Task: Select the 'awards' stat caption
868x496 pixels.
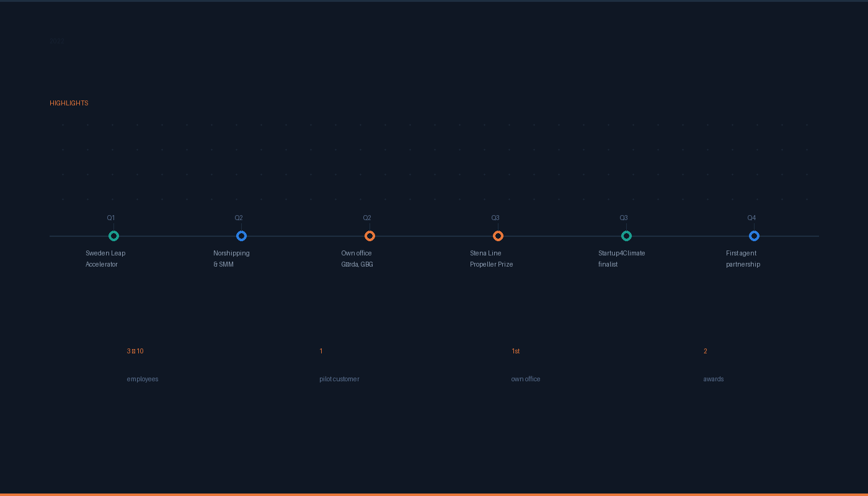Action: click(x=714, y=379)
